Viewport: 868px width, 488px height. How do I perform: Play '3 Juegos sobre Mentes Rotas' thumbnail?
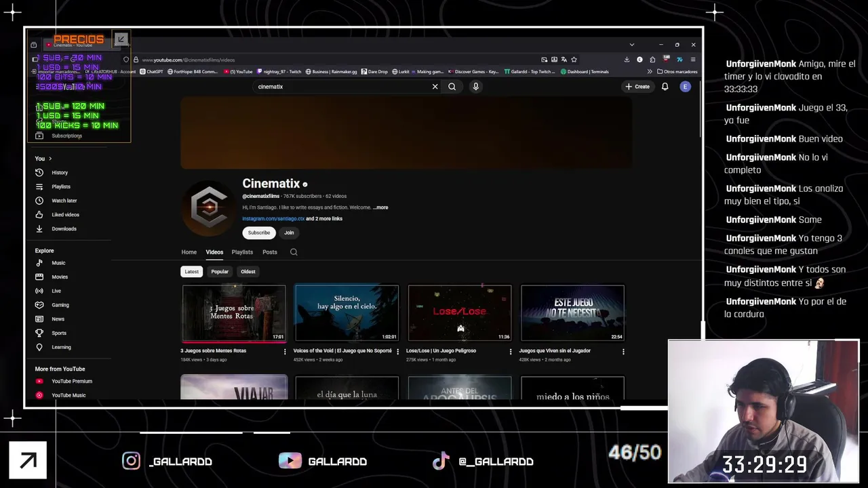pos(234,313)
